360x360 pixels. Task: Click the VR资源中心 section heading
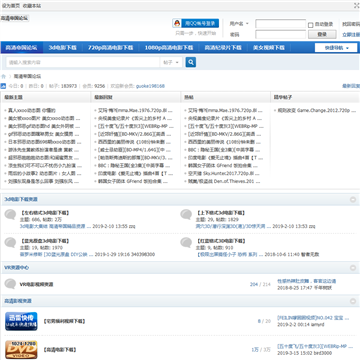point(16,268)
